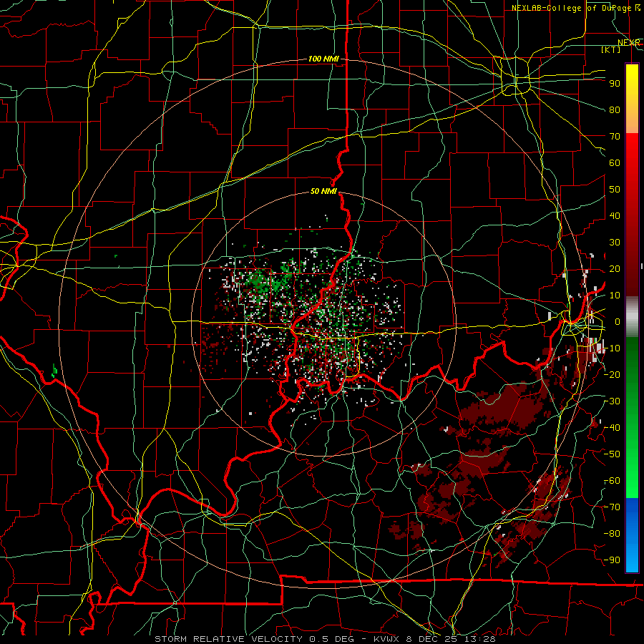Image resolution: width=644 pixels, height=644 pixels.
Task: Select the -70 value on velocity scale
Action: coord(612,507)
